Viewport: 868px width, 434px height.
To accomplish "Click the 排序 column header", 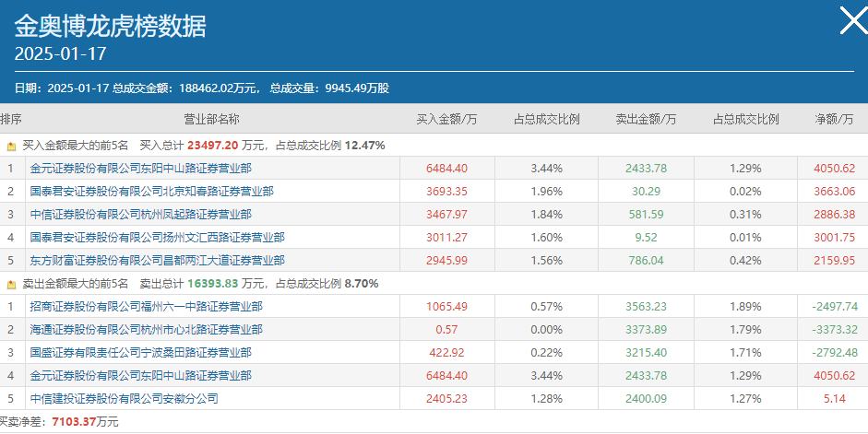I will pos(11,119).
